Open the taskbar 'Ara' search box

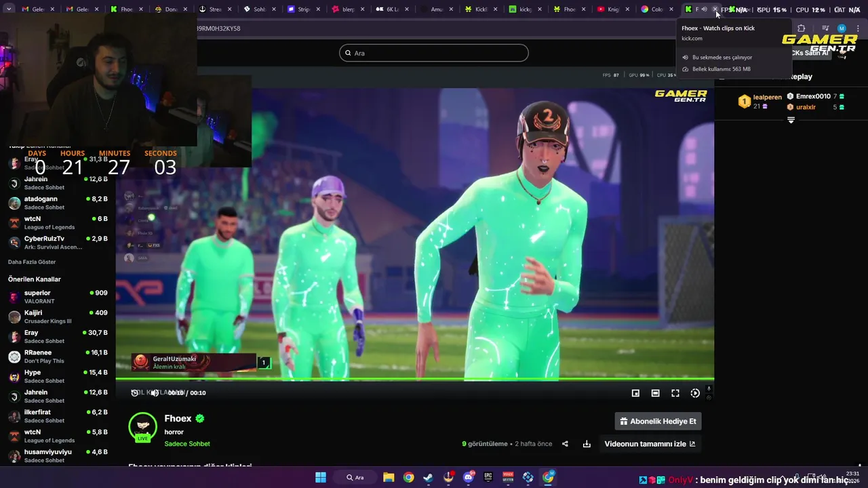355,477
